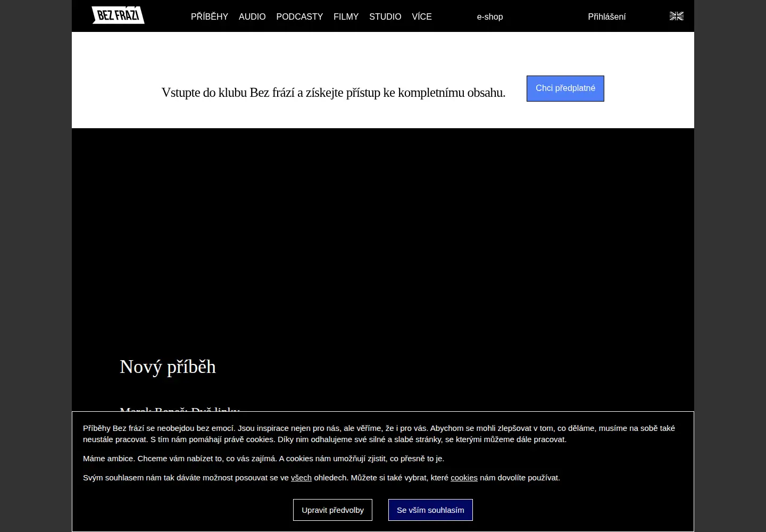Click Upravit předvolby in cookie banner
Screen dimensions: 766x532
click(x=332, y=510)
